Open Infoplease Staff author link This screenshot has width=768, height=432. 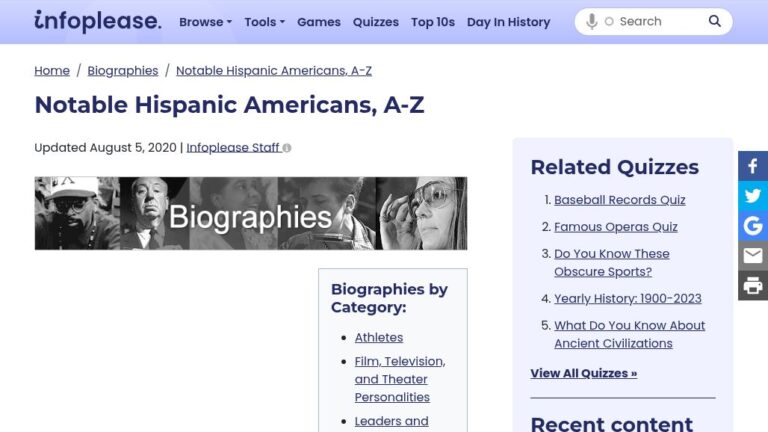click(233, 147)
